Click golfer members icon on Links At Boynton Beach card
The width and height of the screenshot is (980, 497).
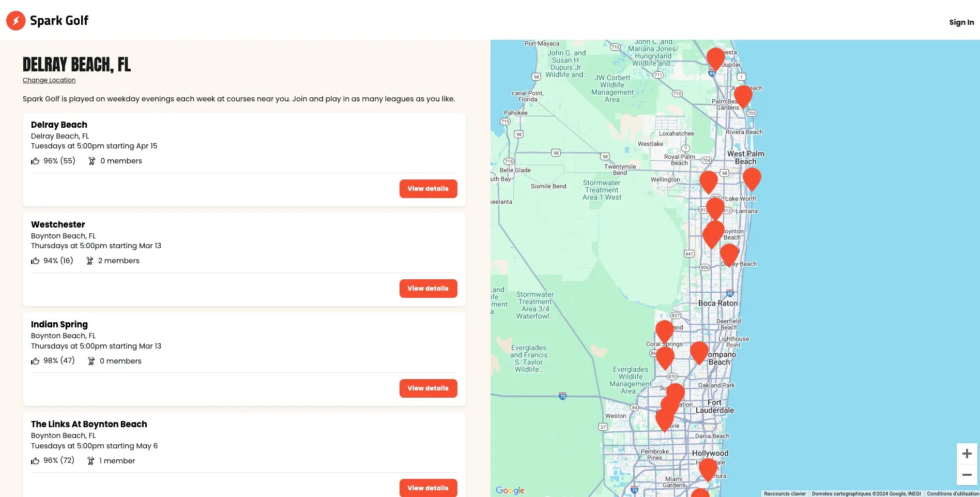click(x=90, y=461)
